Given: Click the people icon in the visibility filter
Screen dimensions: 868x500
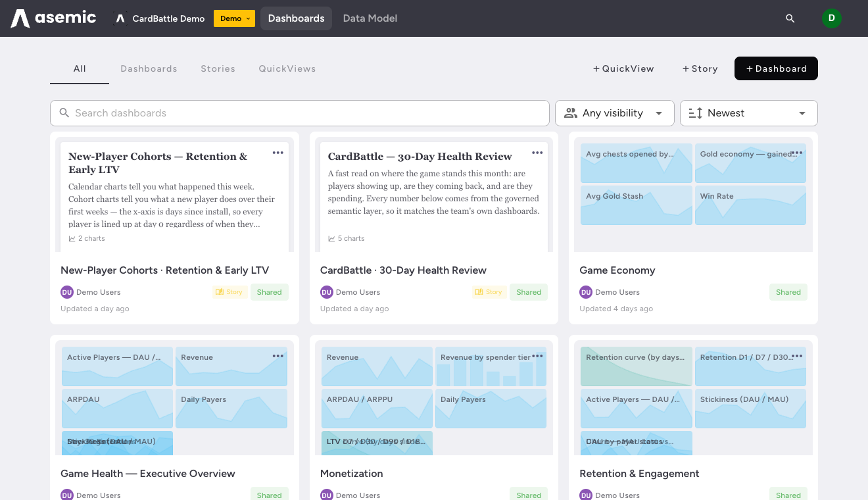Looking at the screenshot, I should pyautogui.click(x=571, y=113).
